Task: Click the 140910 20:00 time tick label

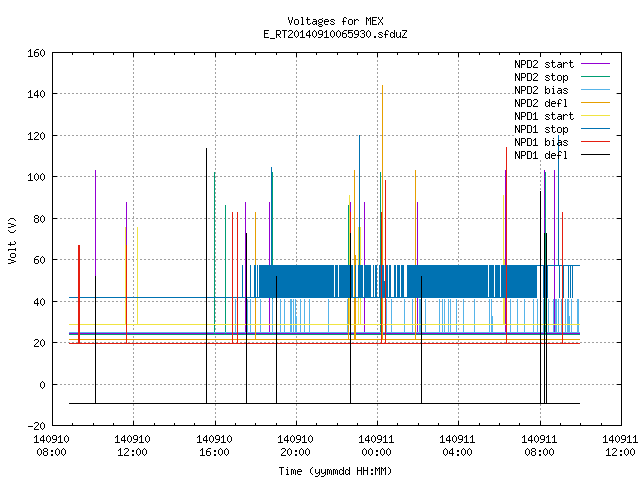Action: tap(296, 446)
